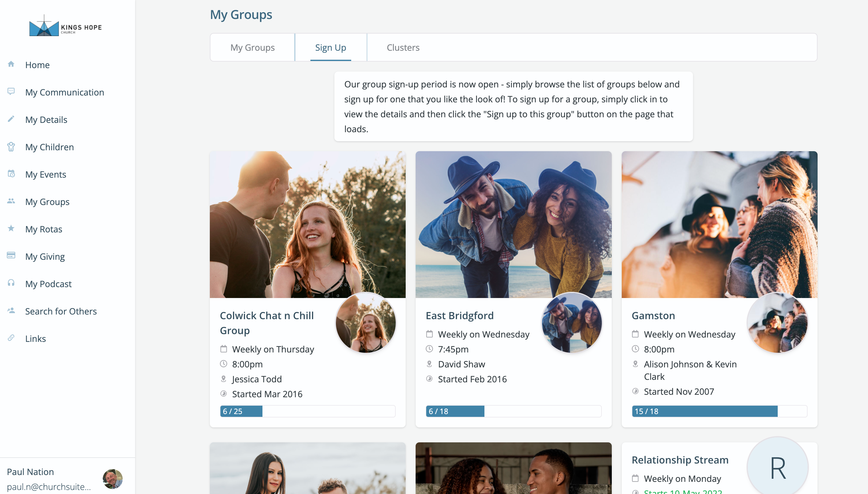Open My Podcast in the sidebar

[x=49, y=284]
